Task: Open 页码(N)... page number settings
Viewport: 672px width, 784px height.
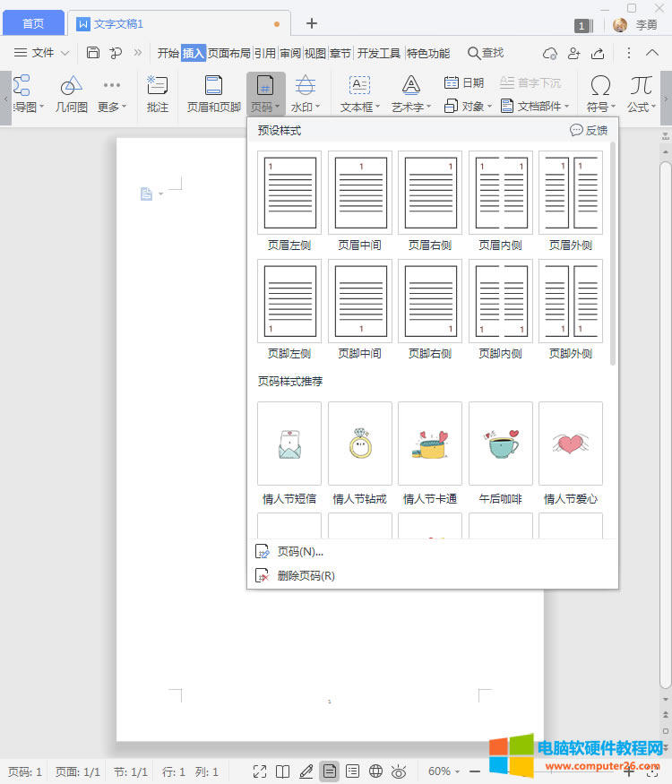Action: [300, 552]
